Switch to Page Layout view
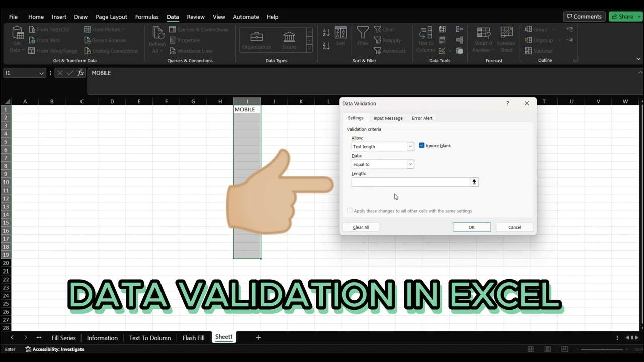644x362 pixels. (547, 349)
